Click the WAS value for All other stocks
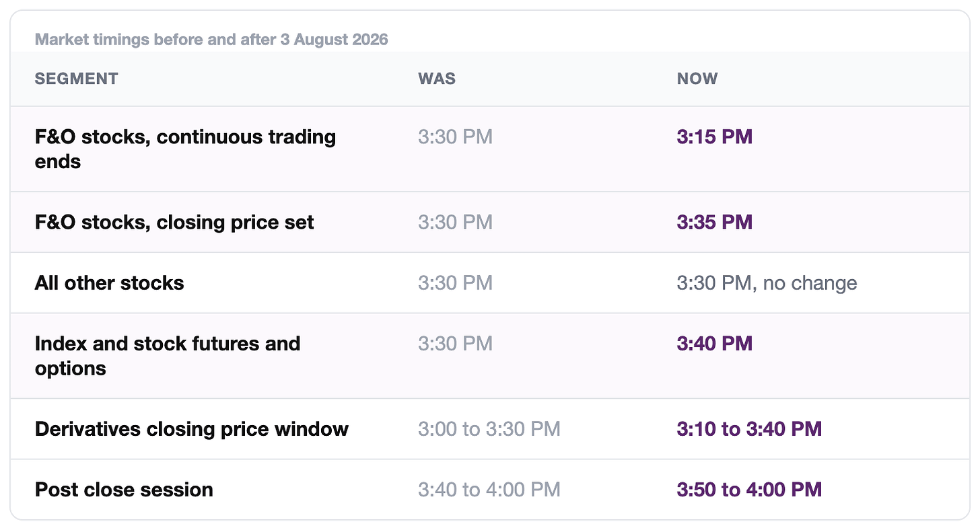Image resolution: width=980 pixels, height=530 pixels. click(455, 282)
